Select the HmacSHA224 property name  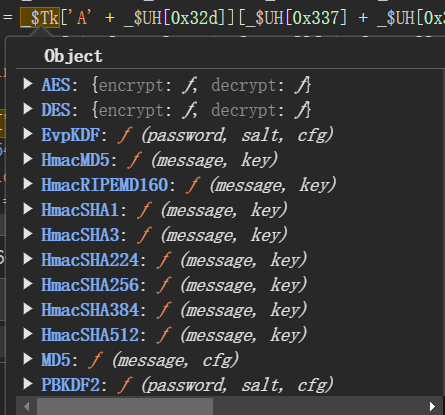pos(90,260)
